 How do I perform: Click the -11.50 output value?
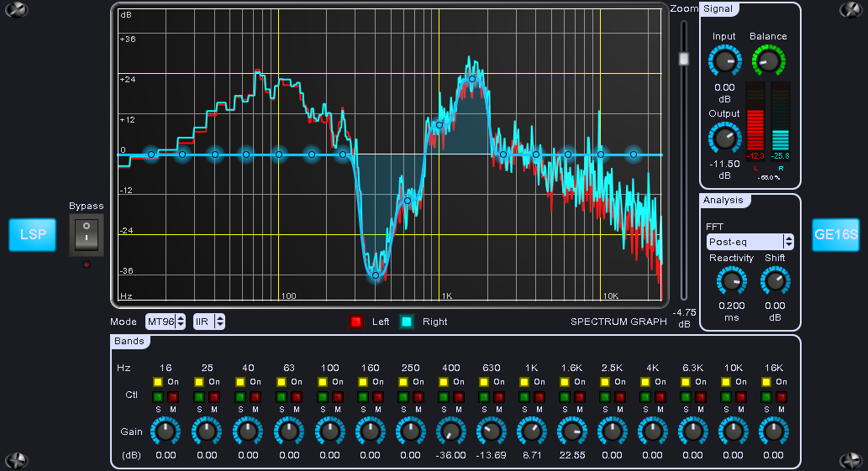724,165
